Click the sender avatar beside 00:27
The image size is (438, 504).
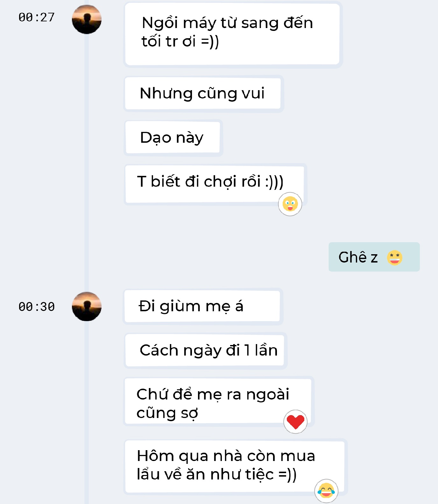click(x=87, y=19)
